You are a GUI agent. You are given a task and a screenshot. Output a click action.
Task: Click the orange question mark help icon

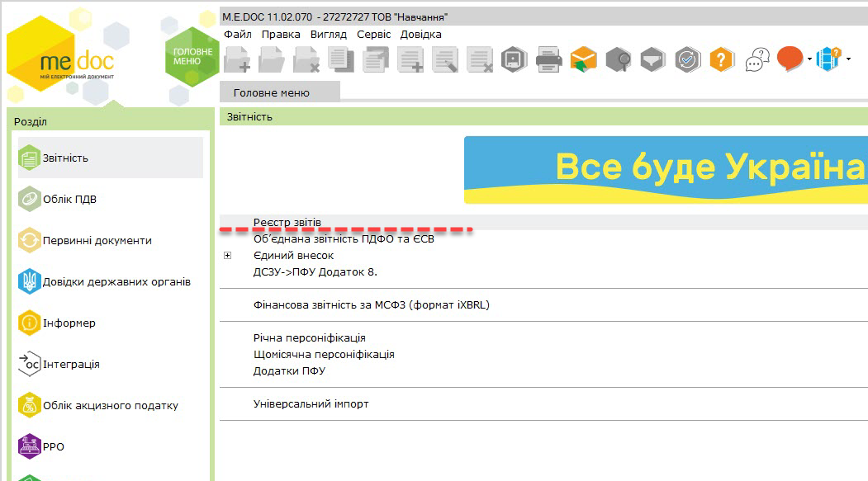tap(721, 59)
